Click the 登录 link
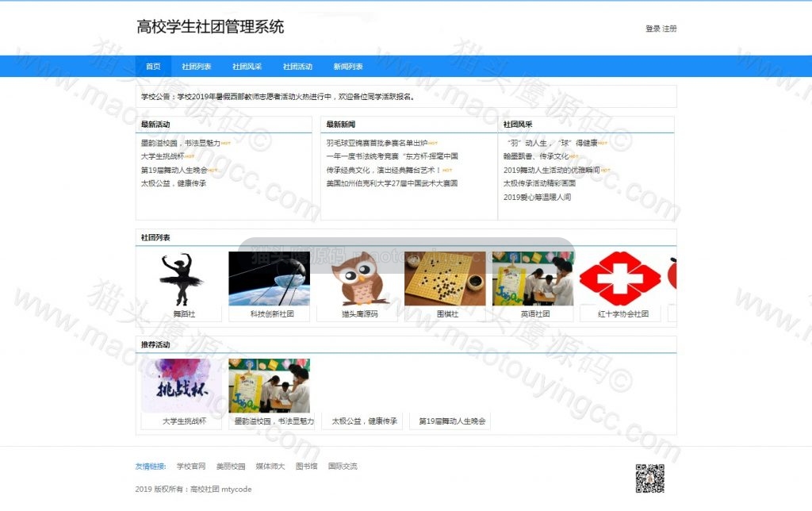 pyautogui.click(x=653, y=29)
